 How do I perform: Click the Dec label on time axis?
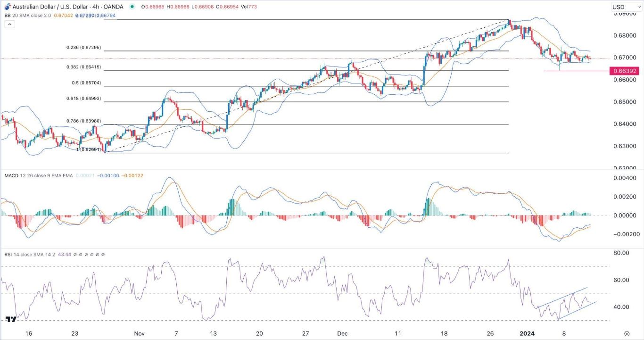click(343, 333)
